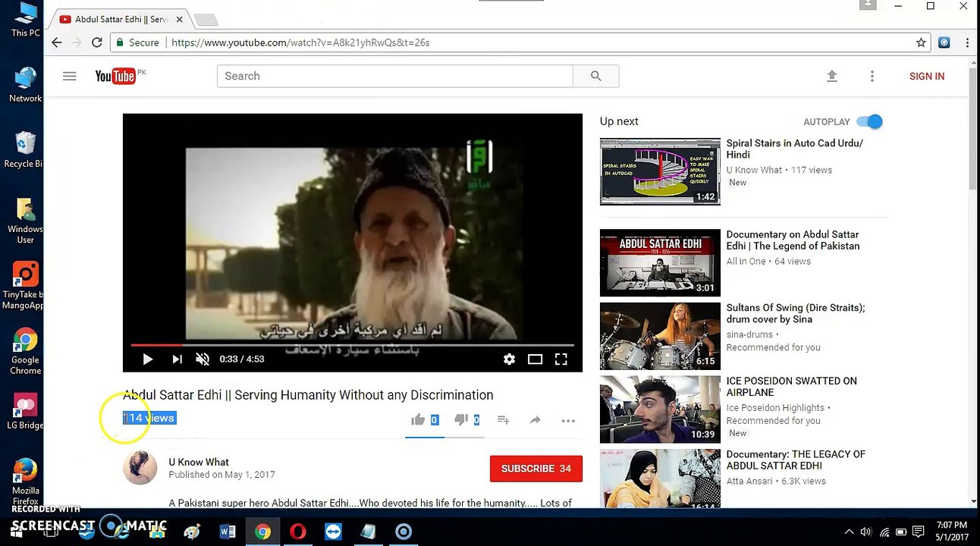
Task: Open Documentary on Abdul Sattar Edhi title
Action: click(793, 240)
